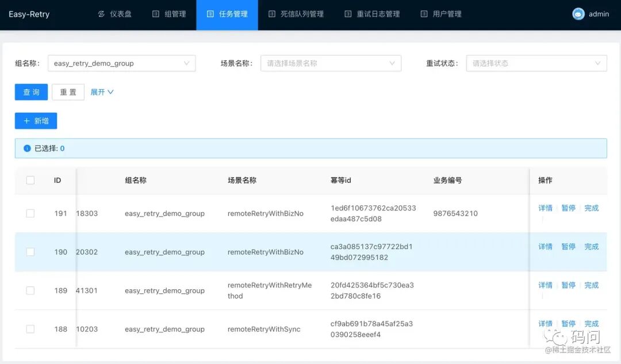621x364 pixels.
Task: Click the admin avatar icon
Action: (578, 14)
